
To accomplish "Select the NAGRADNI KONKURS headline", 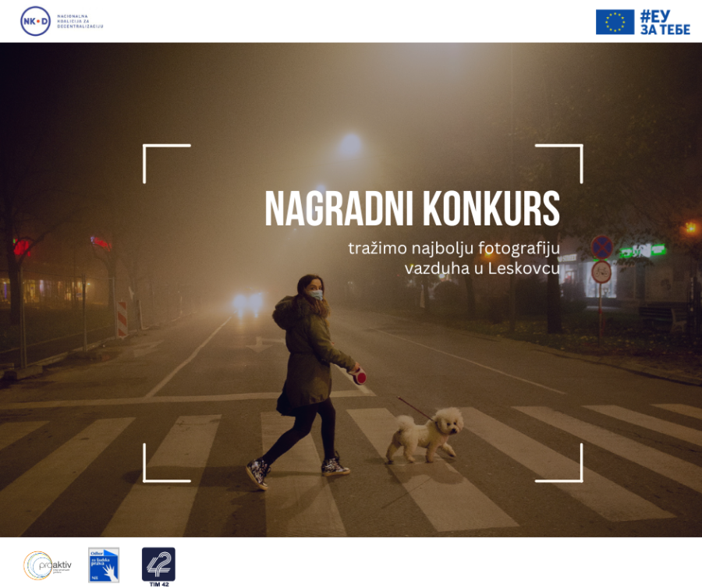I will point(415,205).
